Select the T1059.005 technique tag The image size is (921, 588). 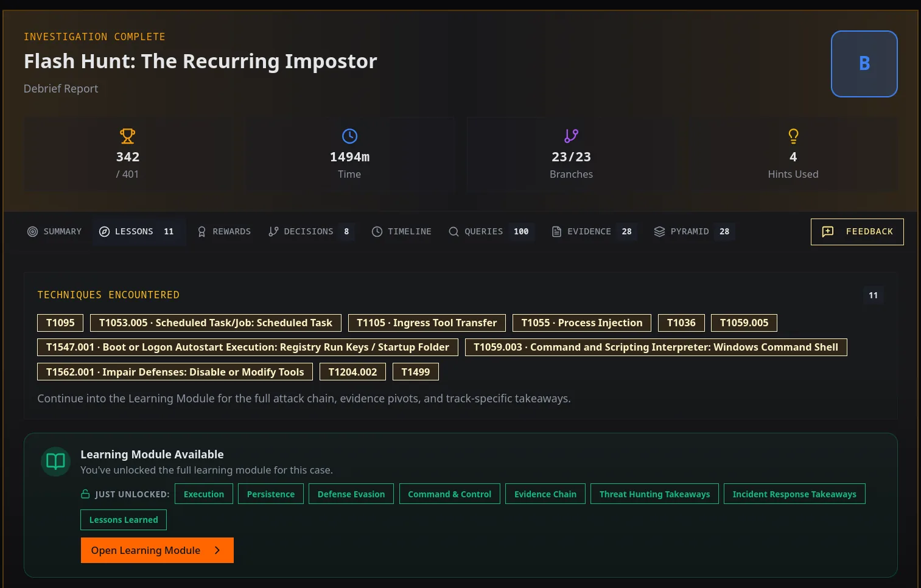click(x=744, y=323)
